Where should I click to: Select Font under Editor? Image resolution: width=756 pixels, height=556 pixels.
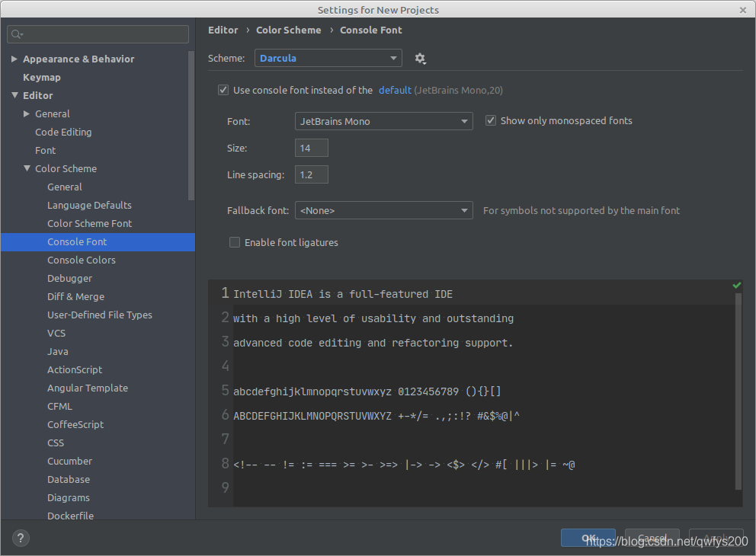click(45, 150)
